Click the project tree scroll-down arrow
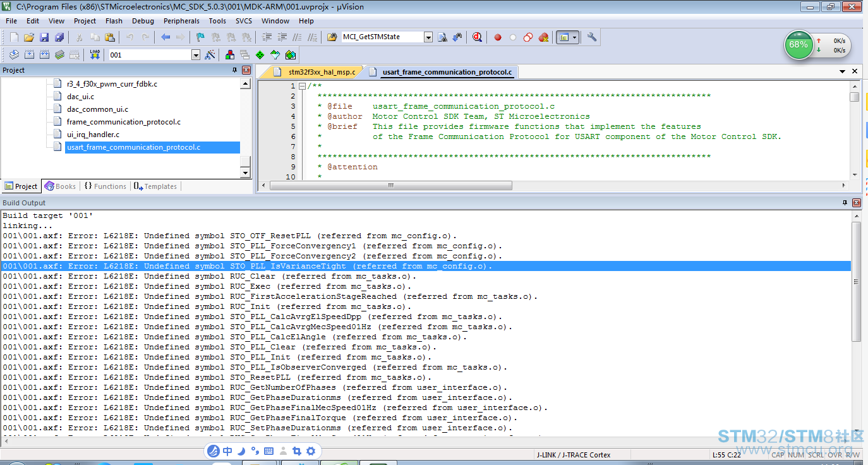Viewport: 868px width, 465px height. 245,173
